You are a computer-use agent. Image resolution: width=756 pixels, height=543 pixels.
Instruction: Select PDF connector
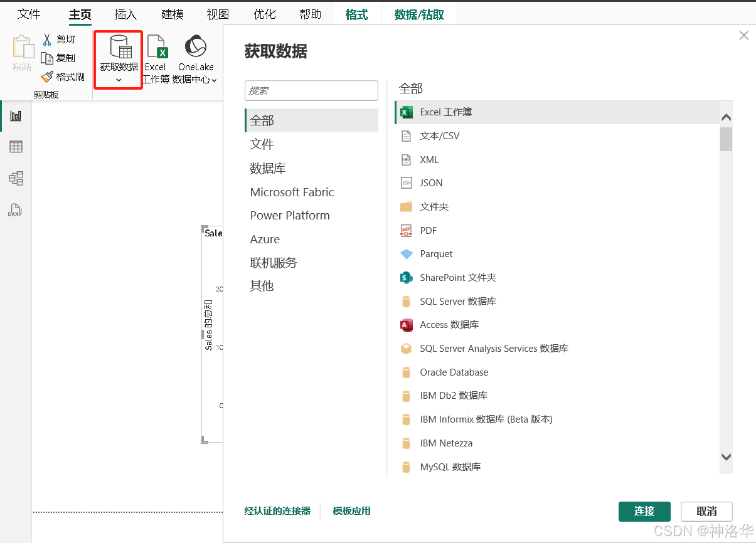[556, 231]
